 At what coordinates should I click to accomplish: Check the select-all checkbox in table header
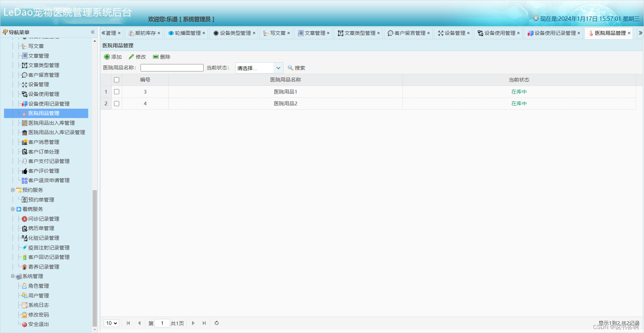click(116, 79)
